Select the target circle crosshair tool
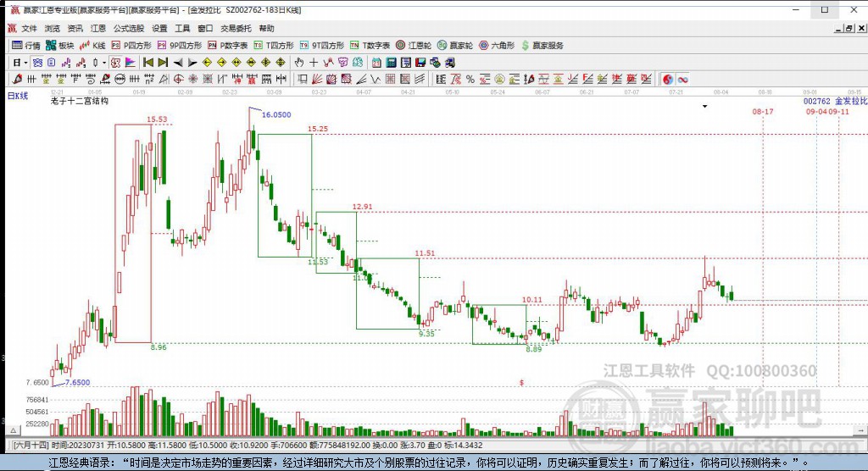 178,79
